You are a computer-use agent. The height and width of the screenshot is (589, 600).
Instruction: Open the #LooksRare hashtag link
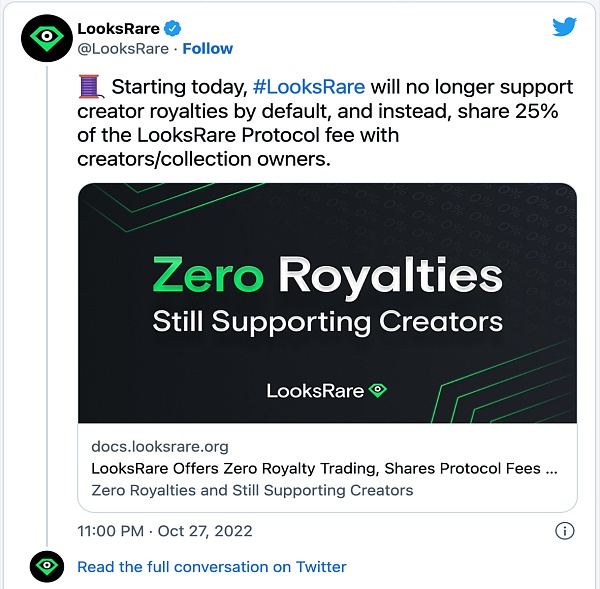[309, 87]
